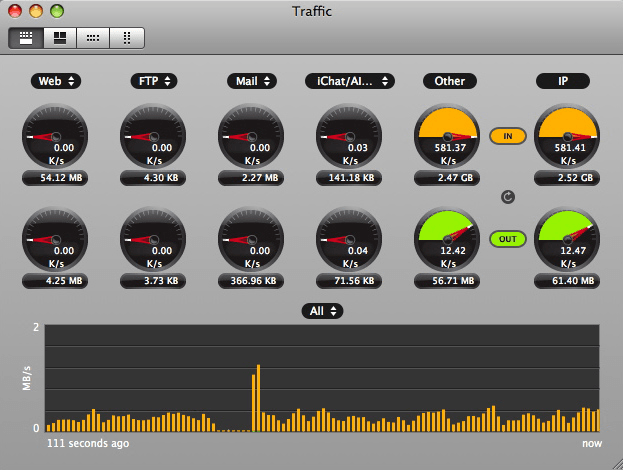623x470 pixels.
Task: Click the 54.12 MB Web incoming total
Action: (55, 178)
